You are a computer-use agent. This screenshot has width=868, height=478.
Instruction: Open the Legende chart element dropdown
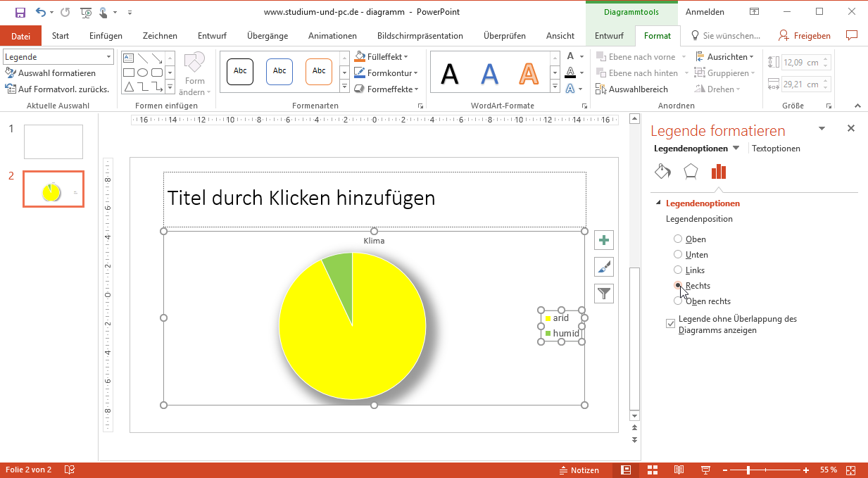point(108,57)
